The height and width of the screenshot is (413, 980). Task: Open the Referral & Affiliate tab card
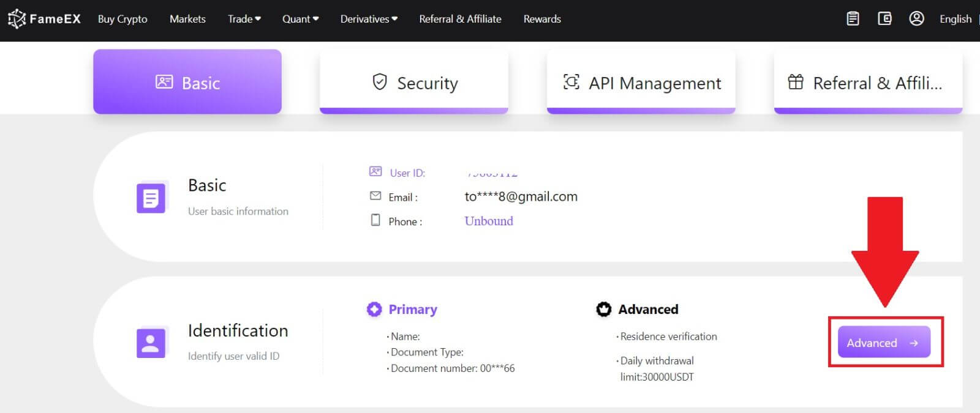point(867,82)
